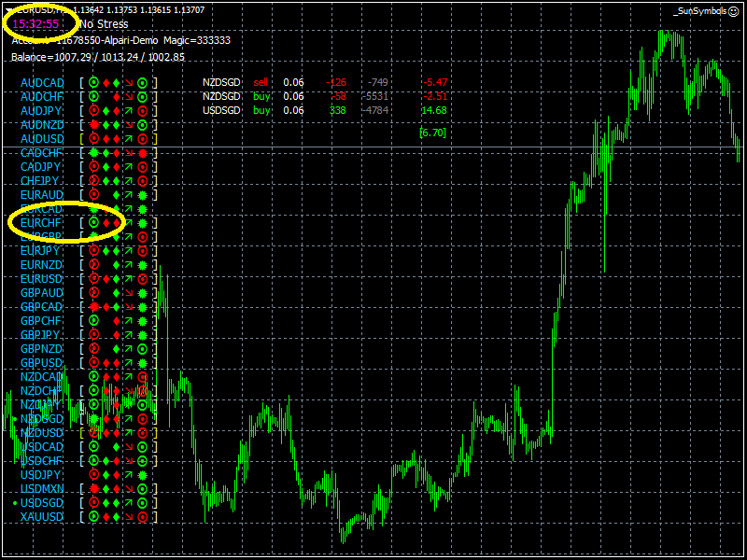This screenshot has height=560, width=747.
Task: Choose the EURJPY symbol in the list
Action: tap(40, 250)
